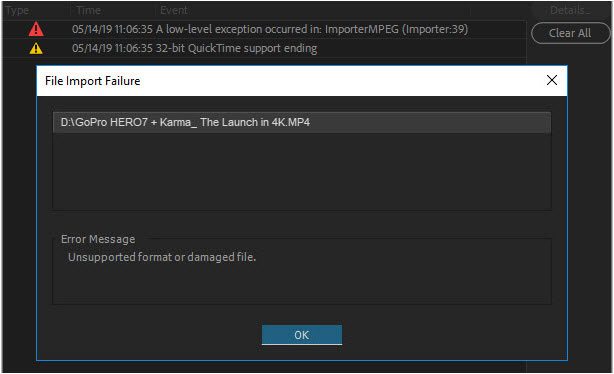Viewport: 614px width, 374px height.
Task: Click OK in the File Import Failure dialog
Action: pos(302,335)
